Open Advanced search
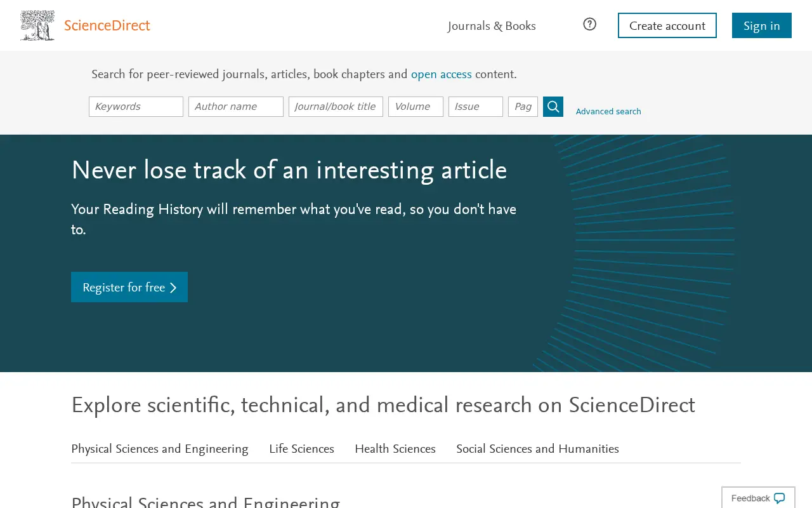Screen dimensions: 812x508 pos(608,112)
